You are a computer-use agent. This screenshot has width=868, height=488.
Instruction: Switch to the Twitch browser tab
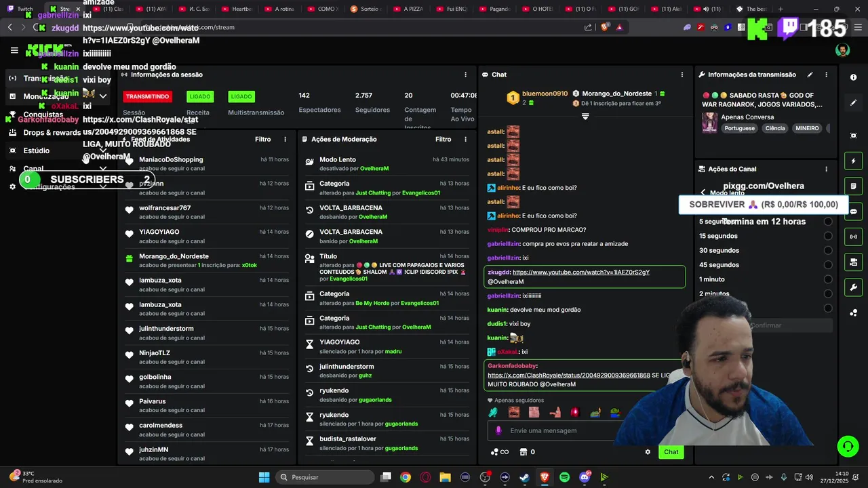point(19,9)
